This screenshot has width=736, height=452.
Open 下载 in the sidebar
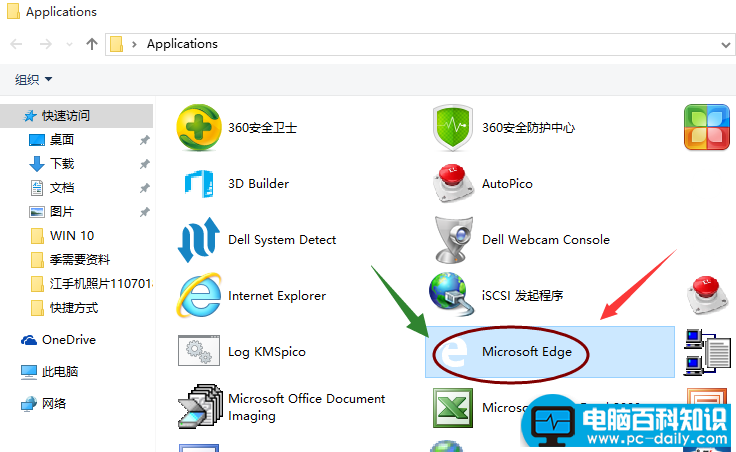tap(61, 164)
